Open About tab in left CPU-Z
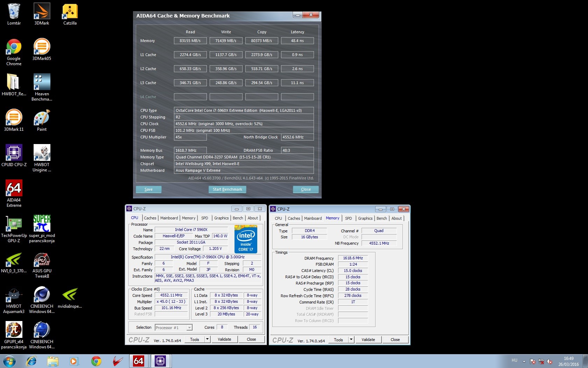The height and width of the screenshot is (368, 588). (x=253, y=218)
